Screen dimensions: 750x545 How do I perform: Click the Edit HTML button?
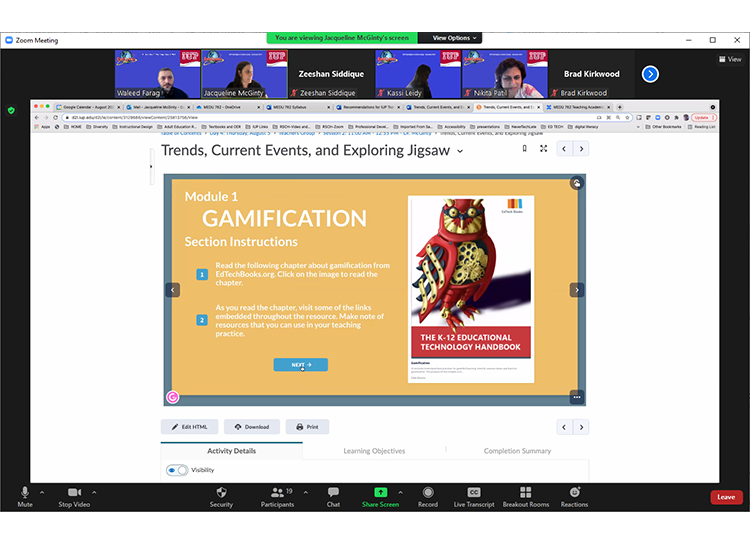tap(189, 427)
